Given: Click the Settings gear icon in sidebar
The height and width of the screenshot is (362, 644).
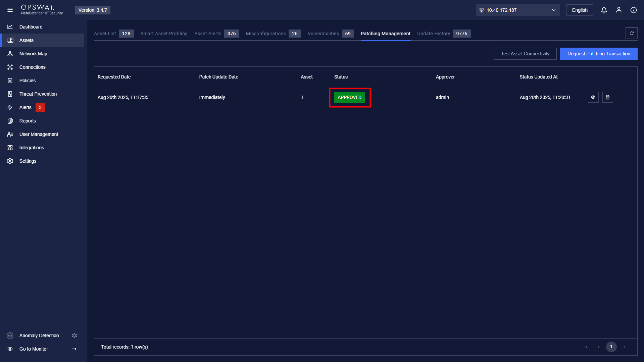Looking at the screenshot, I should tap(10, 161).
